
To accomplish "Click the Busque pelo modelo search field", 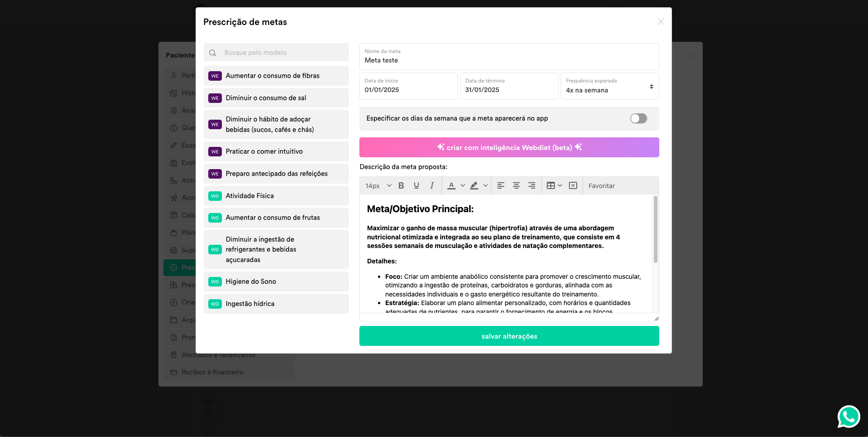I will 276,53.
